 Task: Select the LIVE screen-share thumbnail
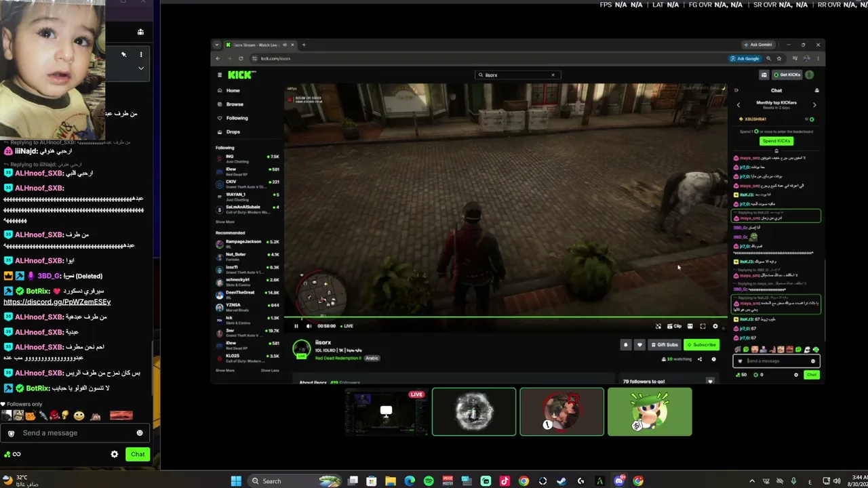(386, 411)
